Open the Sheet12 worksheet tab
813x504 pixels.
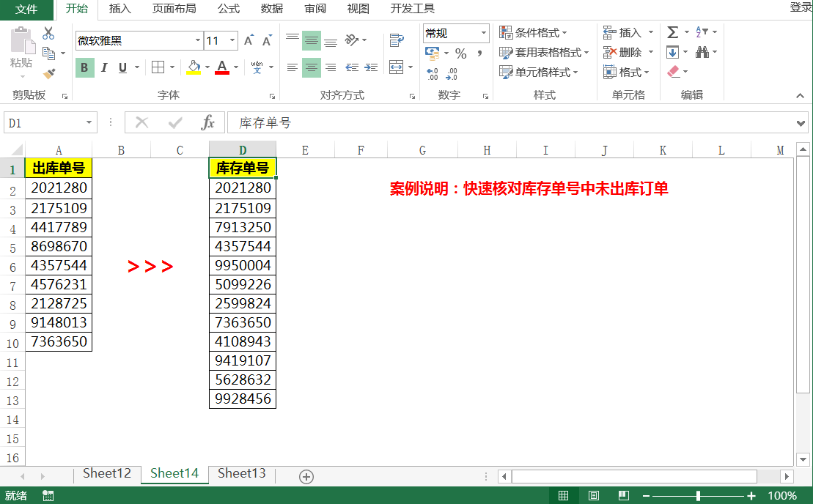pos(107,473)
